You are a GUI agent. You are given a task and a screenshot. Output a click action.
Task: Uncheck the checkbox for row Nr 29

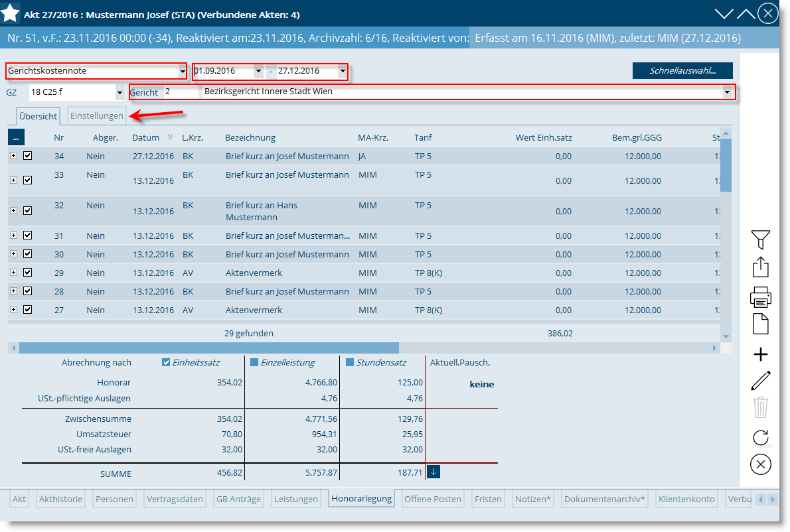pyautogui.click(x=28, y=272)
